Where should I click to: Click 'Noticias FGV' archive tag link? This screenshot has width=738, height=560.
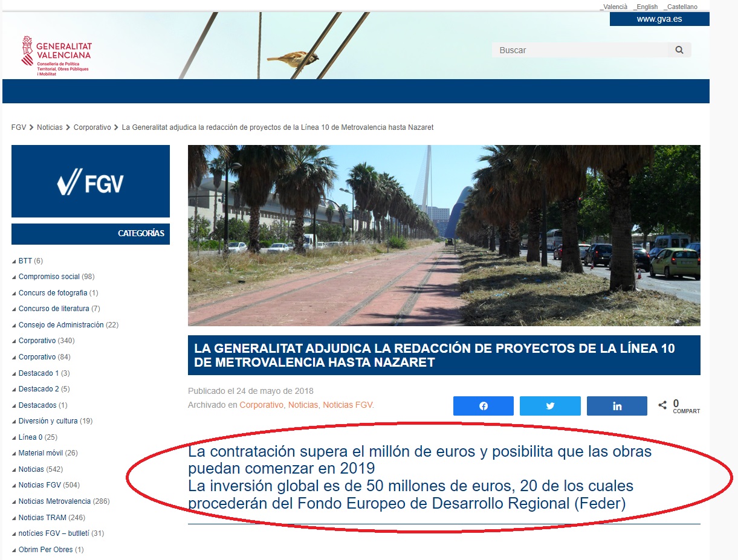[x=348, y=405]
